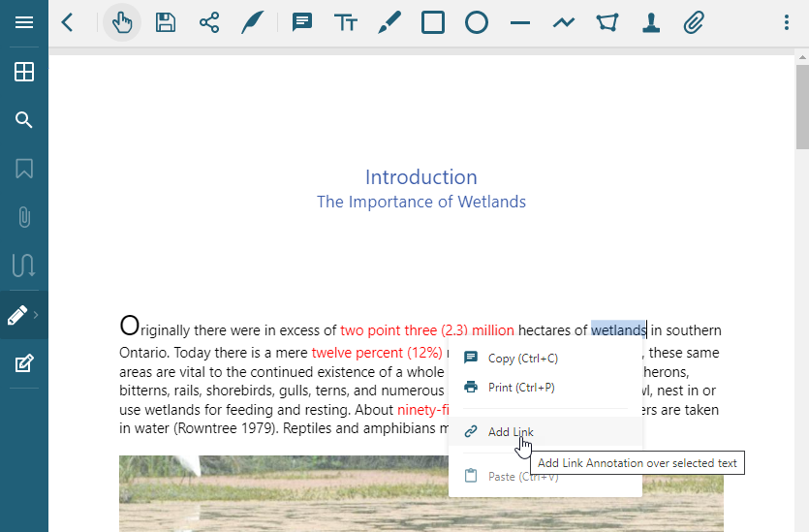The image size is (809, 532).
Task: Select the free text tool
Action: (346, 22)
